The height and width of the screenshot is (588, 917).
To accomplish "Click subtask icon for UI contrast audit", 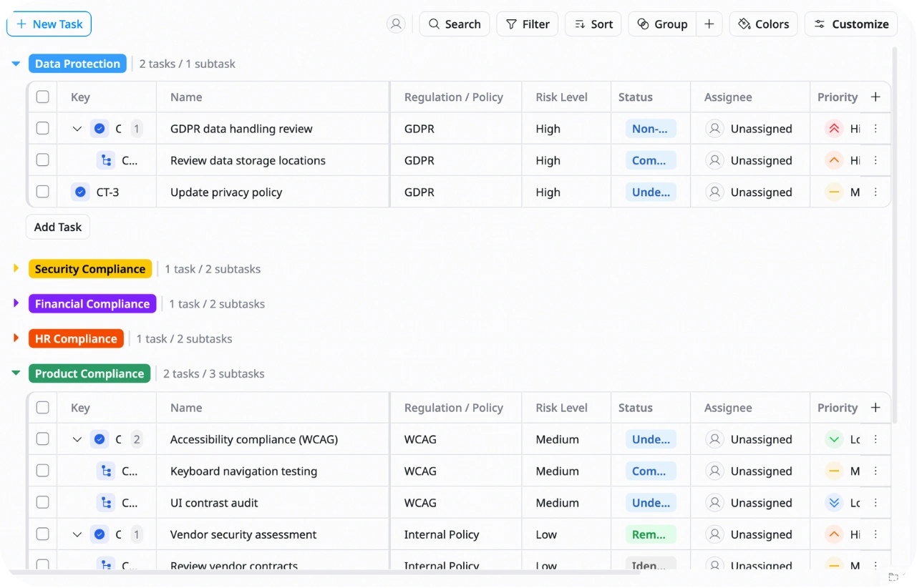I will (x=106, y=502).
